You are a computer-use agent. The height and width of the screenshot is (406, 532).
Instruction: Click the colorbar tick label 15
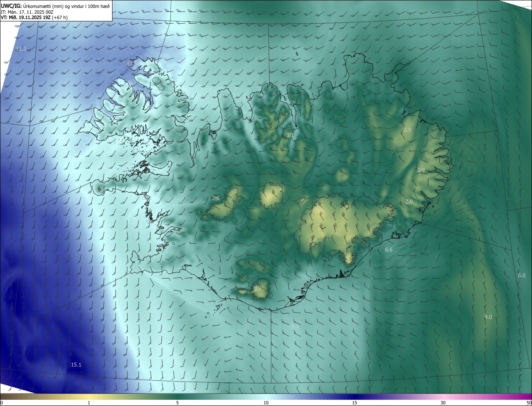(355, 403)
